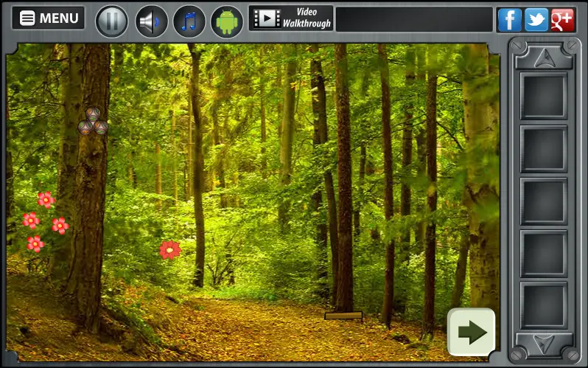The width and height of the screenshot is (588, 368).
Task: Open the Android app link icon
Action: (227, 21)
